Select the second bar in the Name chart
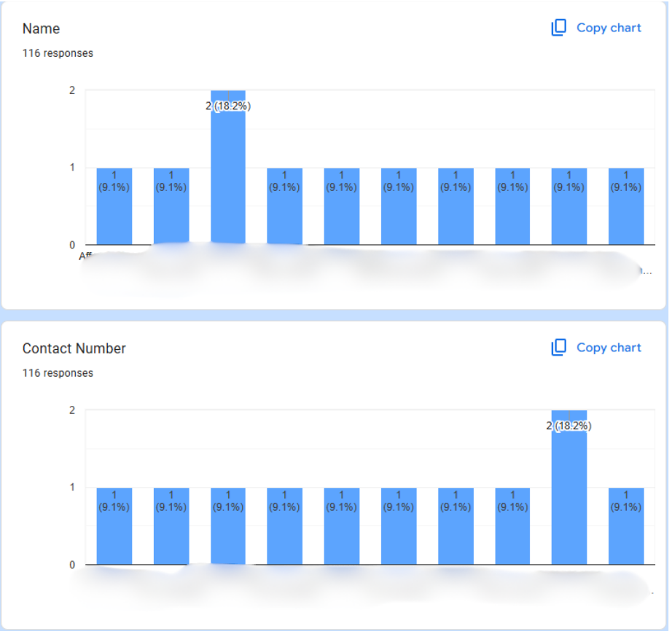The image size is (672, 634). (x=171, y=211)
